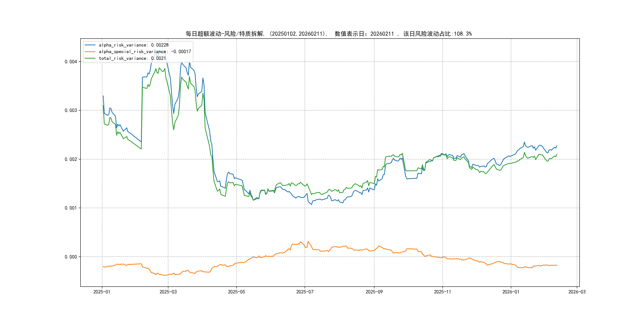Click the 0.003 y-axis tick label

pyautogui.click(x=71, y=111)
